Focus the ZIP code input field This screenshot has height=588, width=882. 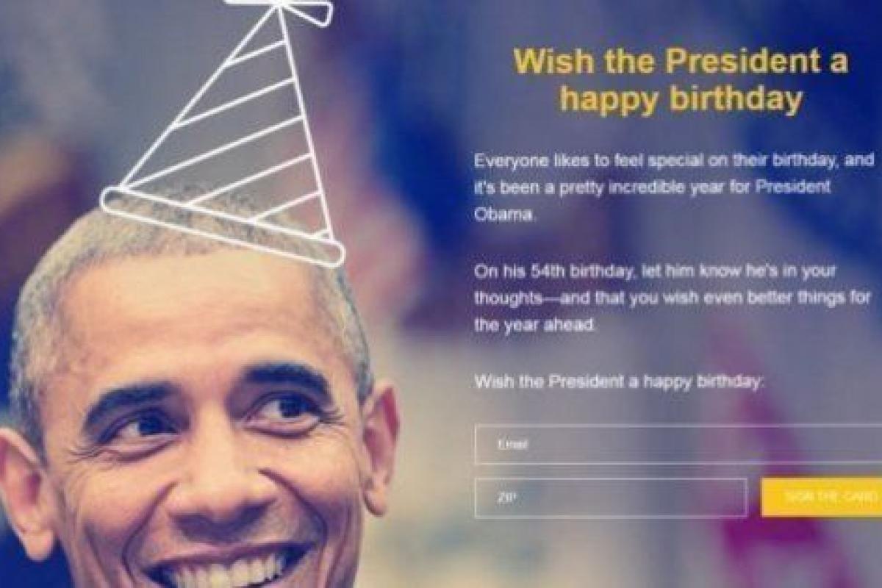[x=611, y=498]
